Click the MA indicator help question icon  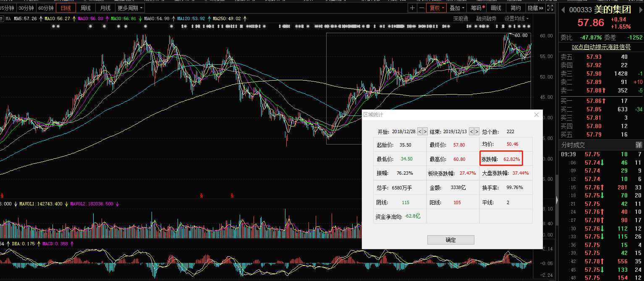coord(2,18)
